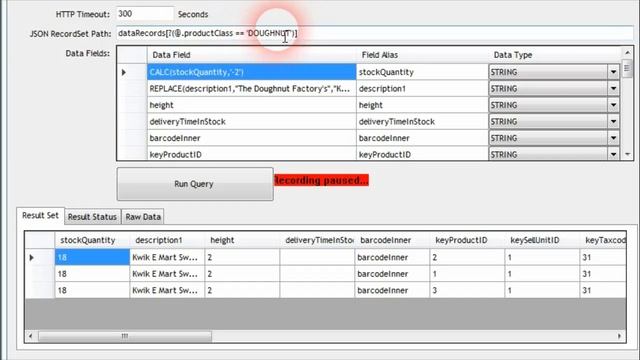640x360 pixels.
Task: Select the keyProductID data field cell
Action: [251, 154]
